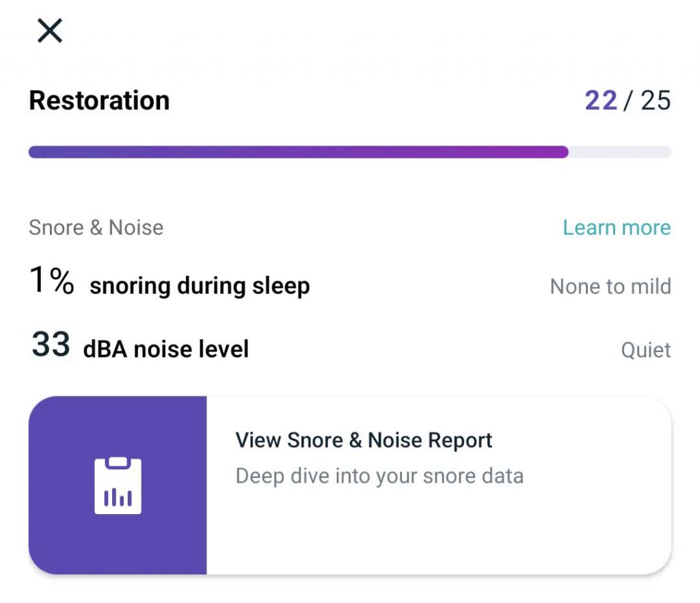Tap the clipboard chart report icon
Viewport: 700px width, 603px height.
118,485
